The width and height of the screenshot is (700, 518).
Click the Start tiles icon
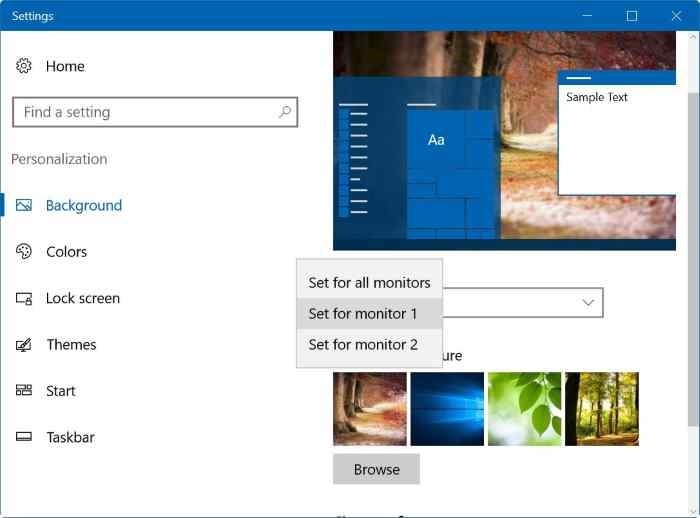24,390
